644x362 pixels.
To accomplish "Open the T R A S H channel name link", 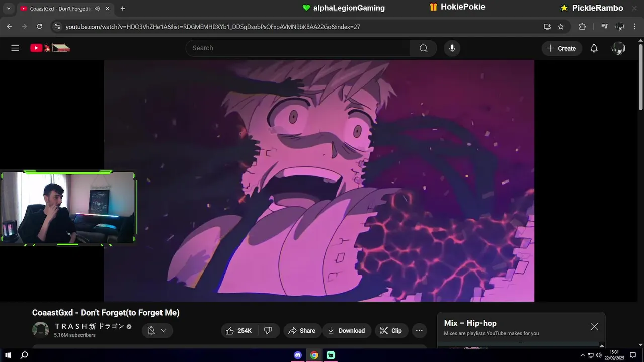I will [x=89, y=326].
